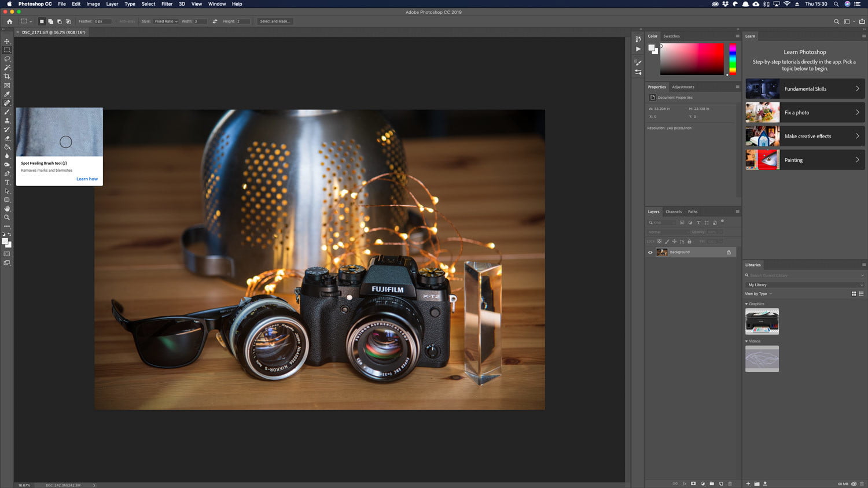Screen dimensions: 868x488
Task: Click the Home icon in options bar
Action: tap(9, 21)
